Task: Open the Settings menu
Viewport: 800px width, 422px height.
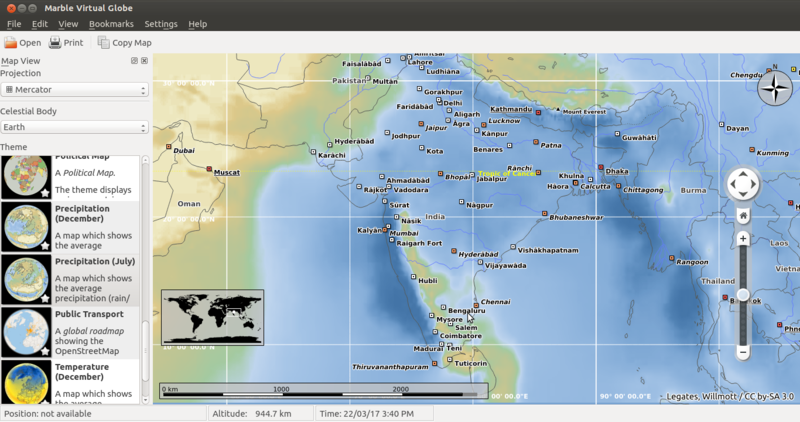Action: click(161, 24)
